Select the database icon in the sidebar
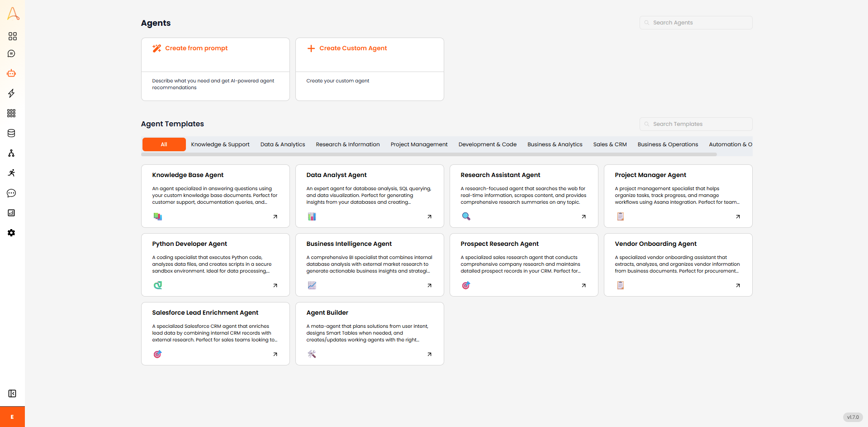The width and height of the screenshot is (868, 427). click(x=11, y=133)
